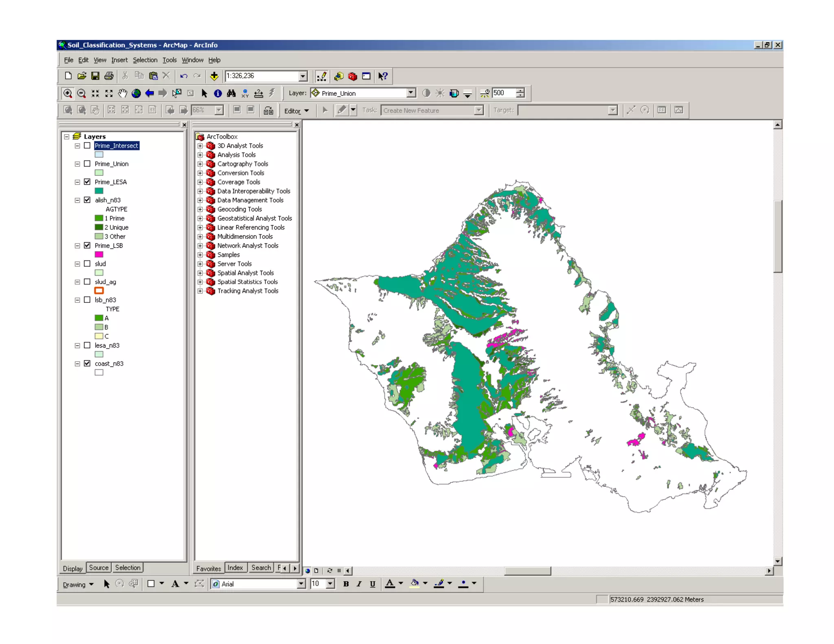Screen dimensions: 834x644
Task: Click the Save document icon
Action: 95,76
